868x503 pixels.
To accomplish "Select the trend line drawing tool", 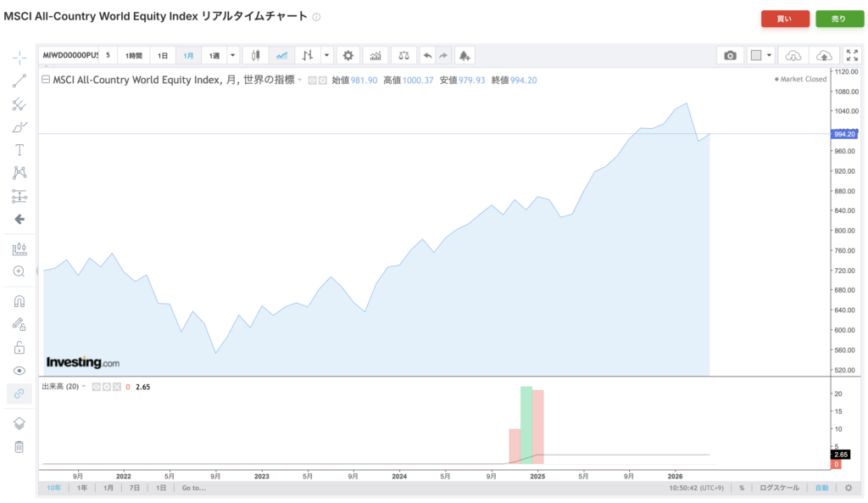I will point(19,81).
